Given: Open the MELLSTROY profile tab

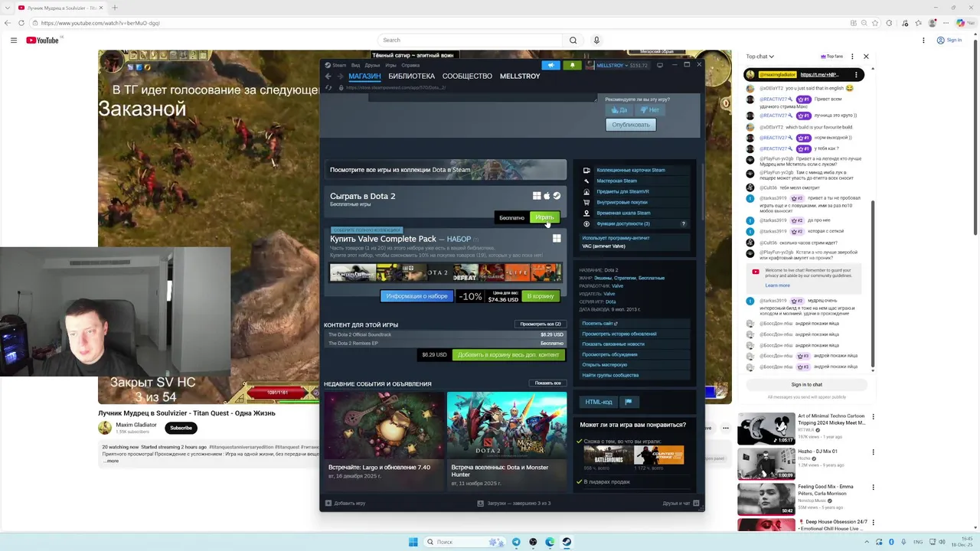Looking at the screenshot, I should click(x=520, y=77).
